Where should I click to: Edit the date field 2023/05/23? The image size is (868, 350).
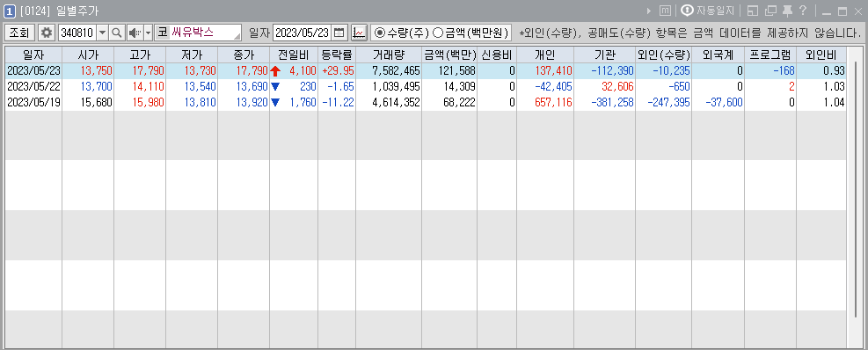(x=303, y=33)
